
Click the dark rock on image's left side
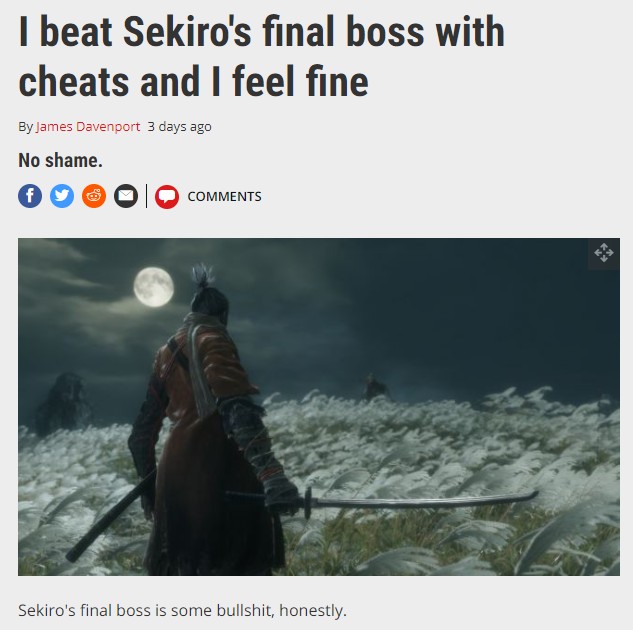(64, 404)
